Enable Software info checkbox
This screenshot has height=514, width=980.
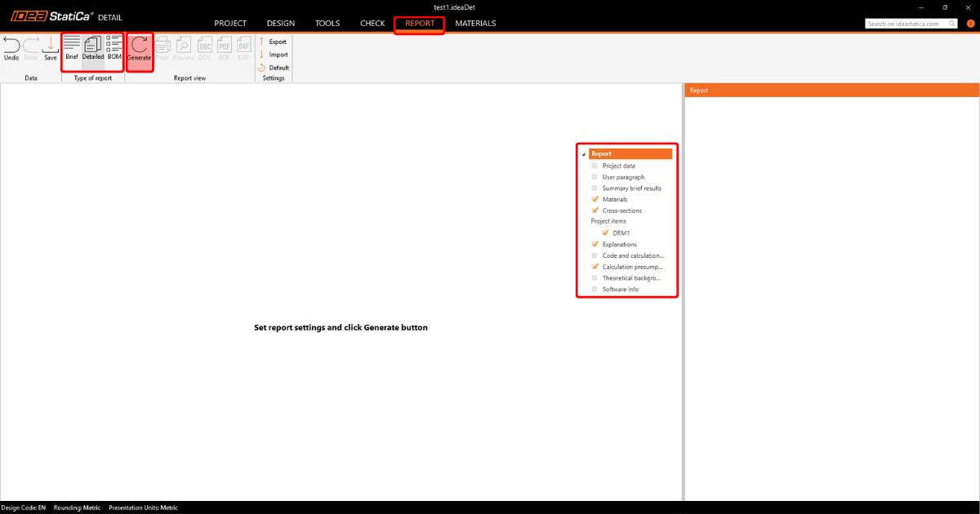(x=595, y=289)
